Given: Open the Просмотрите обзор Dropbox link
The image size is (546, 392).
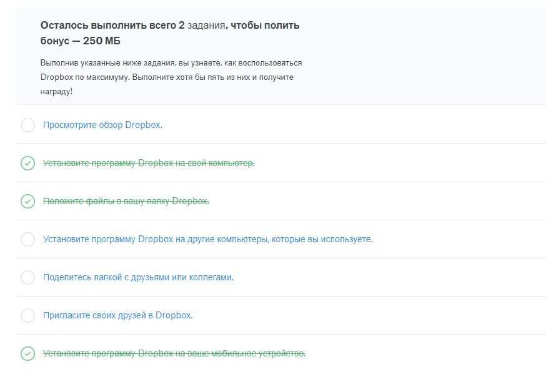Looking at the screenshot, I should [102, 125].
